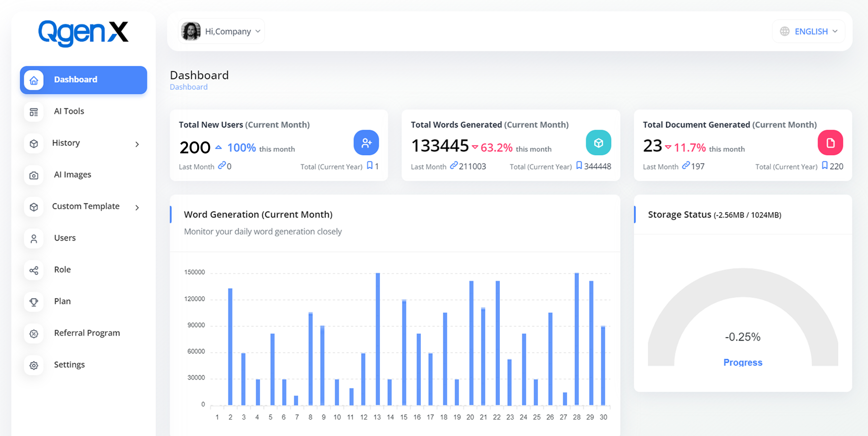Click the 133445 words generated value
868x436 pixels.
(x=440, y=146)
